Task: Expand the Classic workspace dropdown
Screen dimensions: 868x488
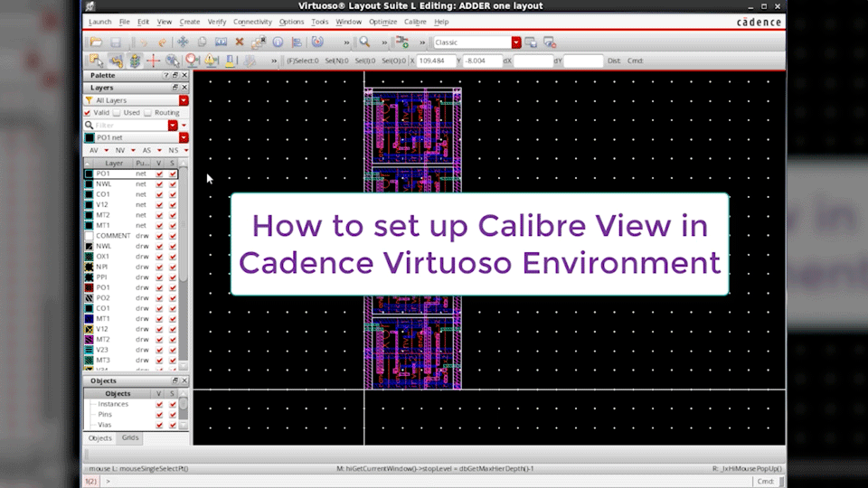Action: point(516,42)
